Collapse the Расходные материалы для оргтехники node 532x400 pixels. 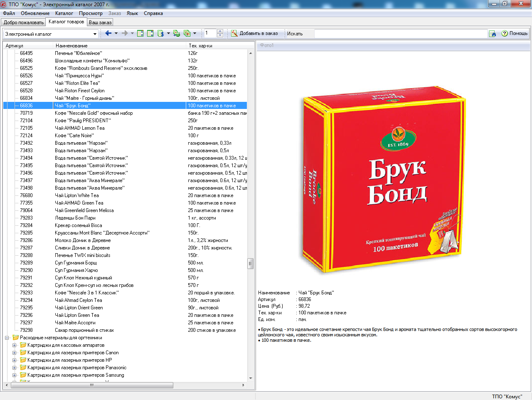(7, 338)
